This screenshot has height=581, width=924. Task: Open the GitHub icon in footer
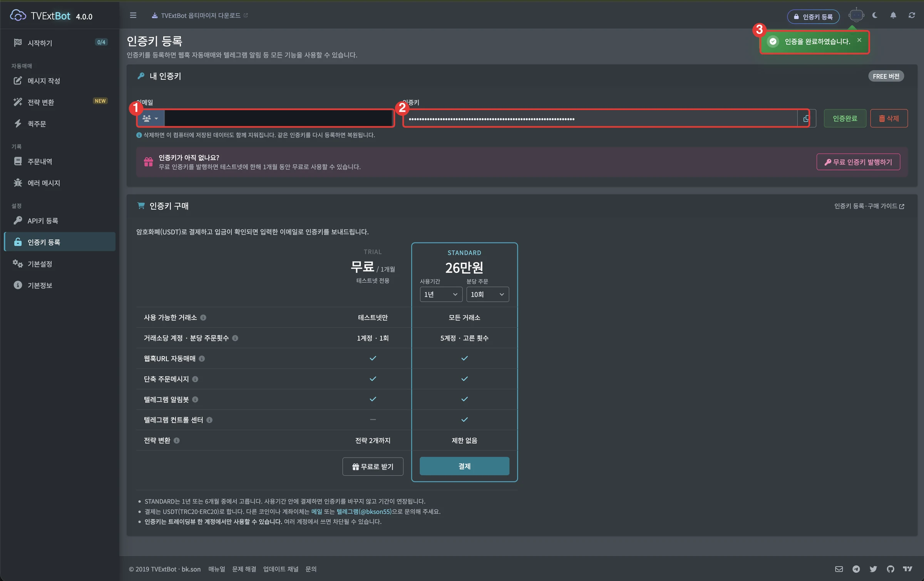point(891,569)
